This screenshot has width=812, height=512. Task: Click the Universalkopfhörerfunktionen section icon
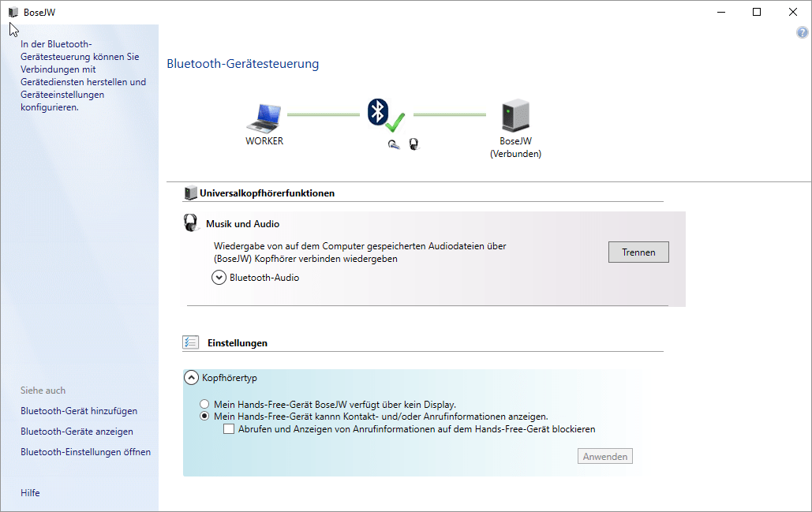[x=190, y=192]
